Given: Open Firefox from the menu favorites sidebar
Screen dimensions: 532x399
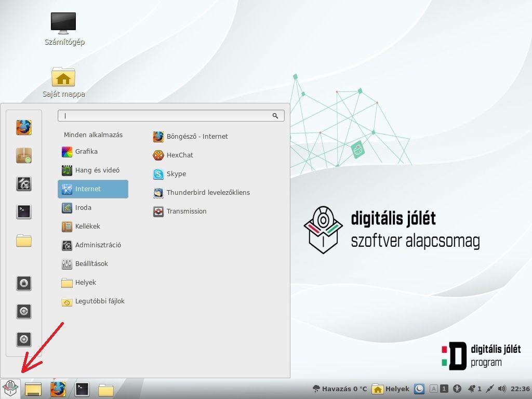Looking at the screenshot, I should [24, 128].
